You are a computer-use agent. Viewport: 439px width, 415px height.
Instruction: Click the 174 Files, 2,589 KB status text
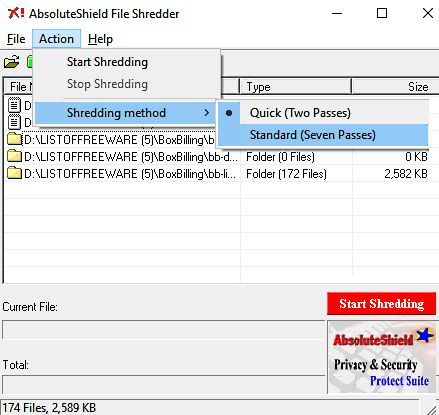pos(49,408)
